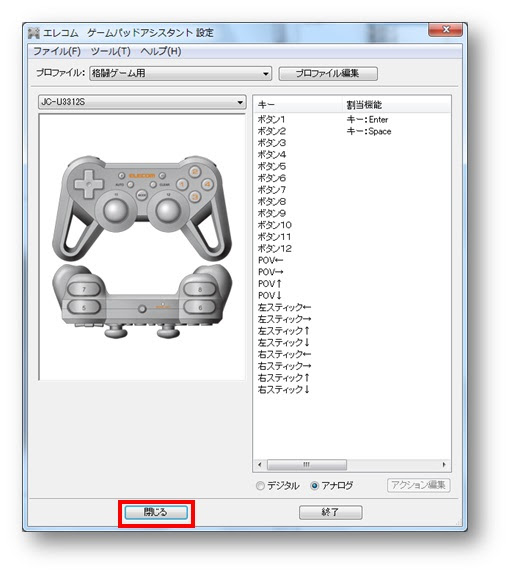Image resolution: width=510 pixels, height=574 pixels.
Task: Click the プロファイル編集 button
Action: (328, 74)
